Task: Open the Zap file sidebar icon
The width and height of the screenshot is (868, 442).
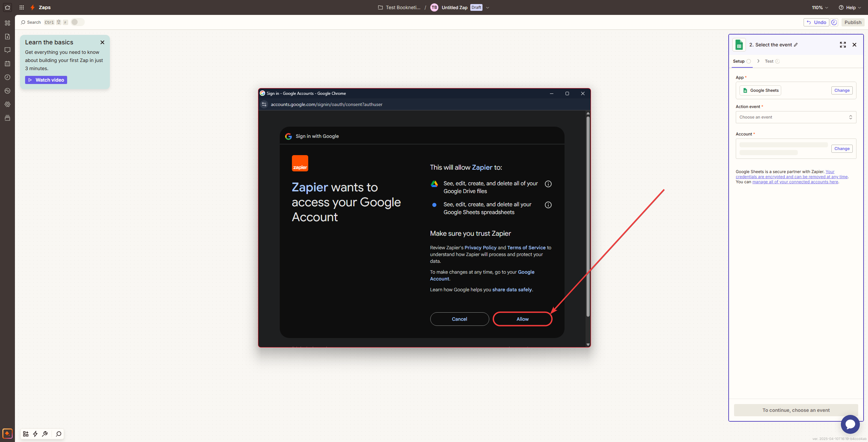Action: pos(7,37)
